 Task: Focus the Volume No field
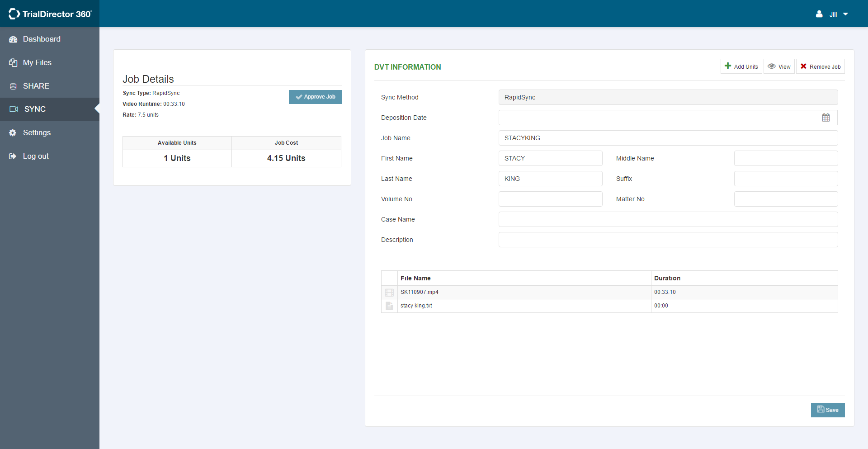pyautogui.click(x=551, y=199)
